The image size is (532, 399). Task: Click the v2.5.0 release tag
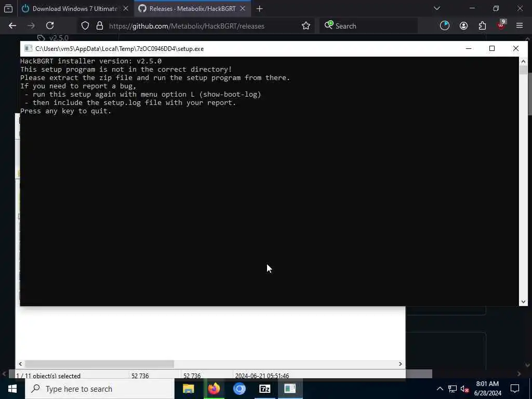(x=59, y=37)
